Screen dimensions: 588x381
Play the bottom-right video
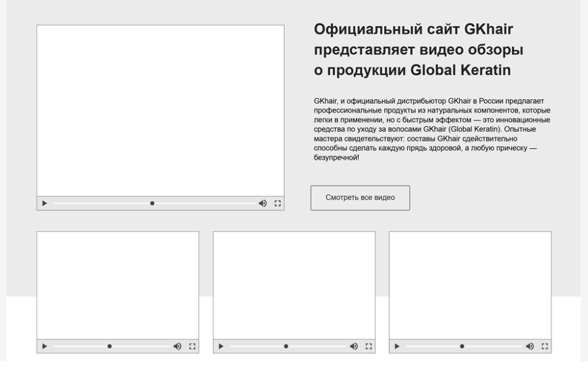(x=397, y=346)
